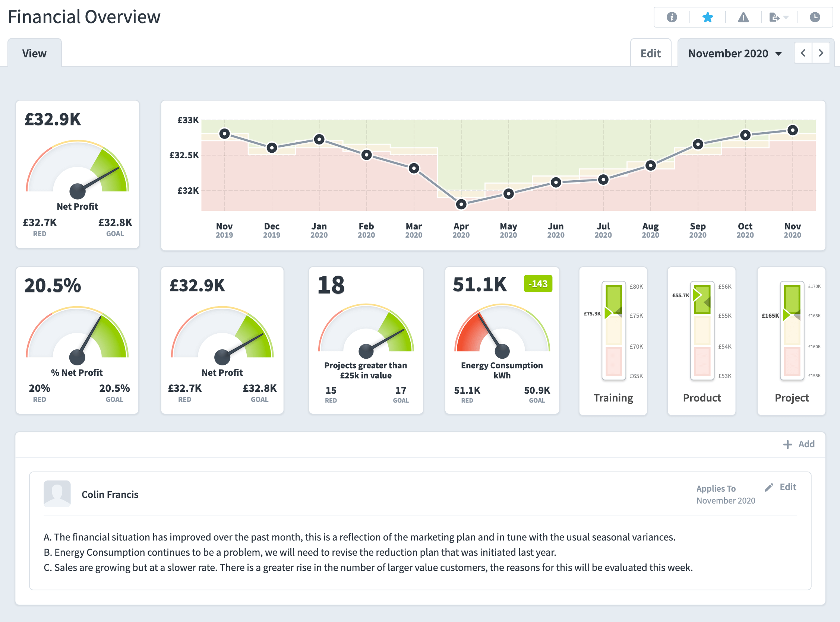This screenshot has width=840, height=622.
Task: Select the Apr 2020 chart data point
Action: click(x=461, y=204)
